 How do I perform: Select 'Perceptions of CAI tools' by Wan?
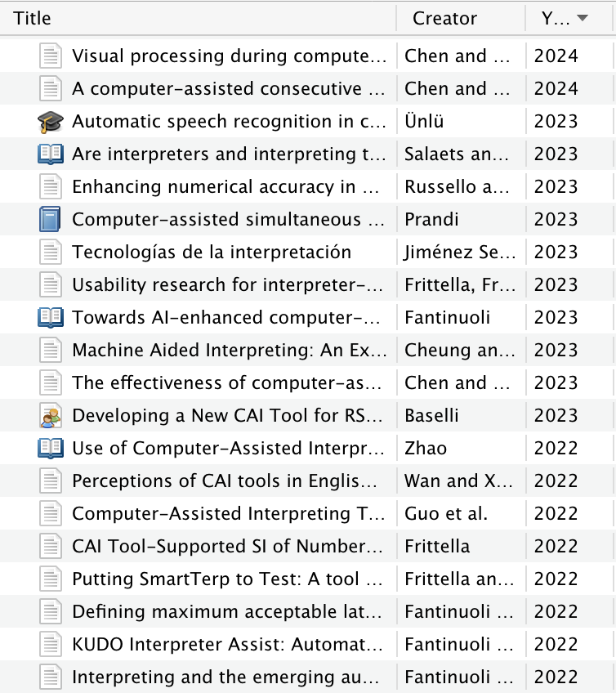tap(308, 481)
